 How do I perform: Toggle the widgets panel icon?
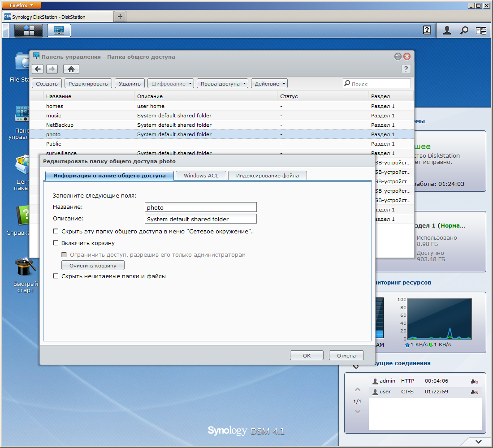coord(481,30)
